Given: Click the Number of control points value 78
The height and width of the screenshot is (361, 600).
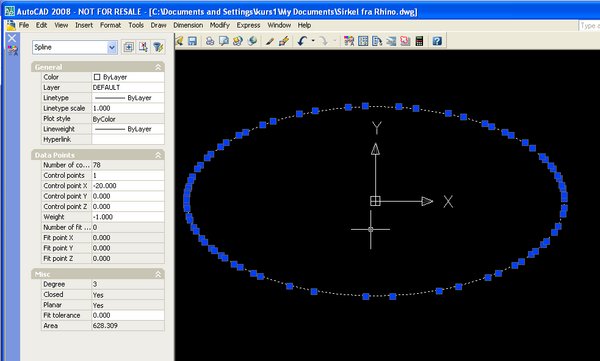Looking at the screenshot, I should pos(128,165).
